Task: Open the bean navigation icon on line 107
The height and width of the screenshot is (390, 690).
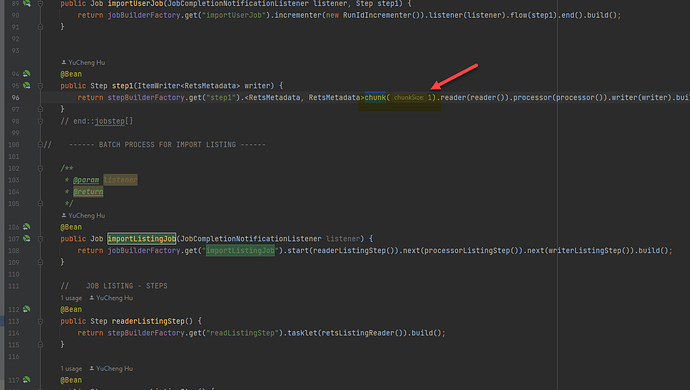Action: (27, 239)
